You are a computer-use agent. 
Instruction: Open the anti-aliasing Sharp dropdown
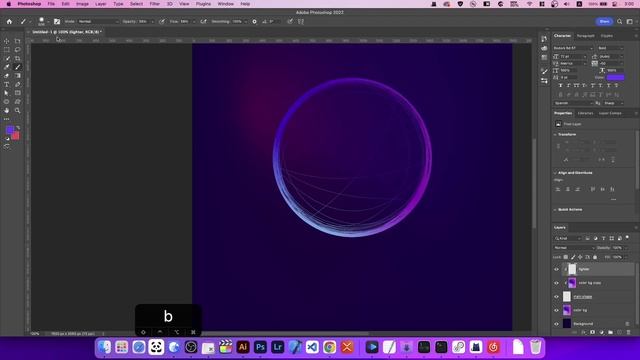(613, 103)
